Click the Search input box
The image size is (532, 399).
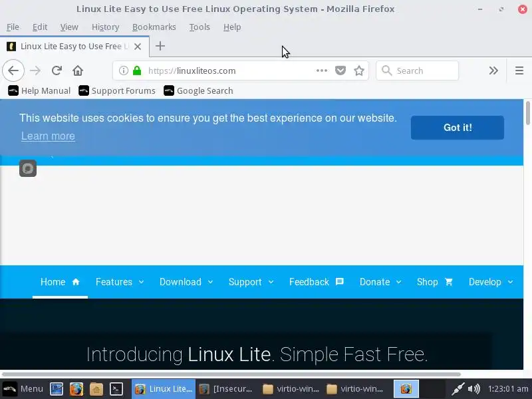(418, 70)
